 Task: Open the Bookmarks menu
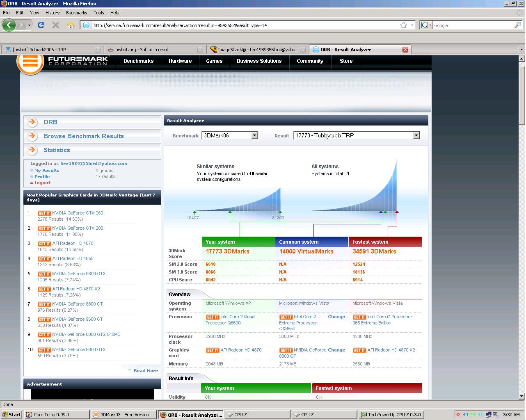[x=76, y=13]
